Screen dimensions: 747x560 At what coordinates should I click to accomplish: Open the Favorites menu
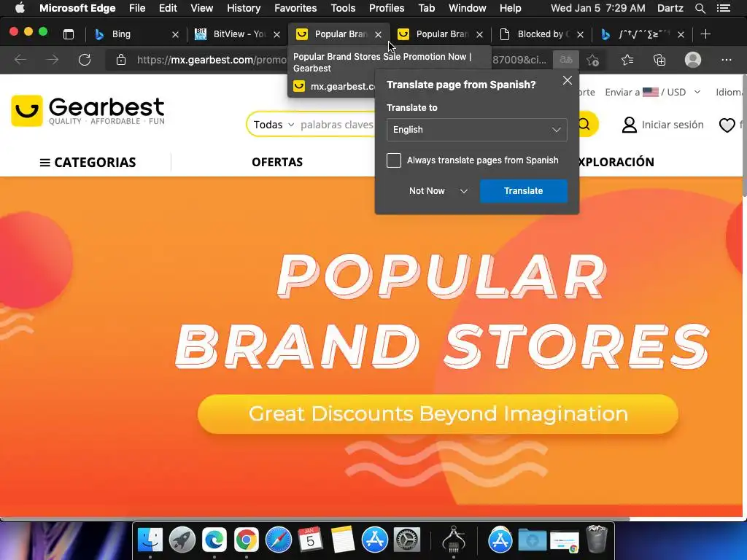295,8
